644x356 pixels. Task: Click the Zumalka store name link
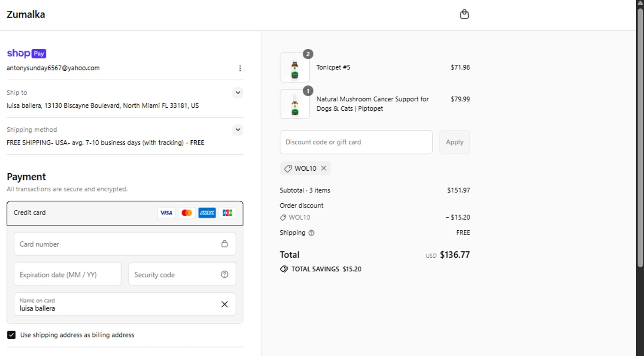(26, 15)
